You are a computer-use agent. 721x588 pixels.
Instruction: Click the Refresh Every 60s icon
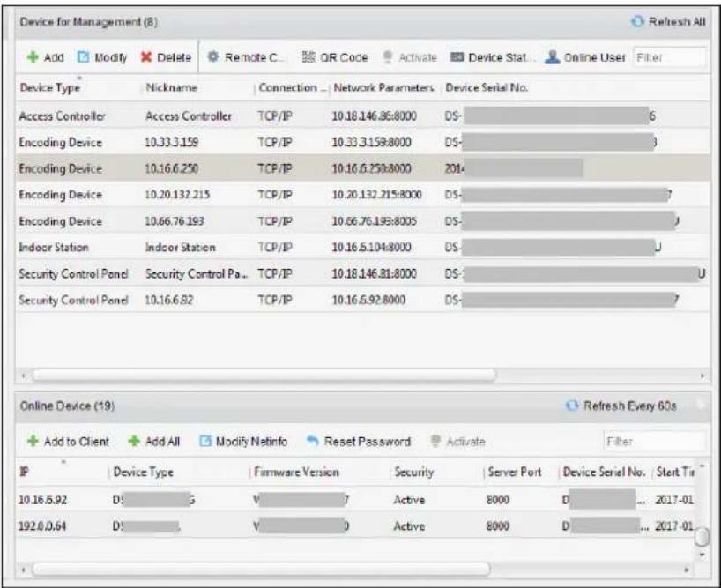(571, 406)
